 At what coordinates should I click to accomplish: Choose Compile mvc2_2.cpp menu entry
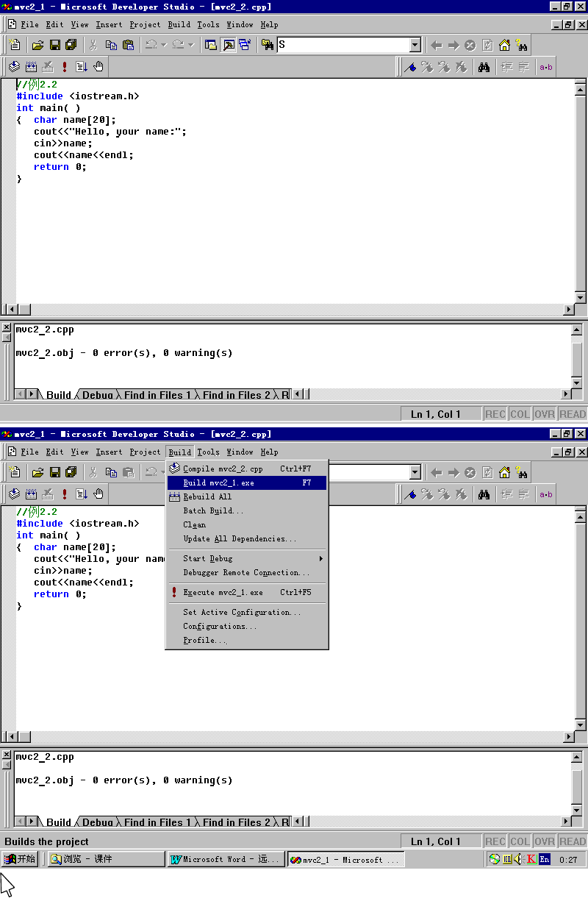click(223, 469)
